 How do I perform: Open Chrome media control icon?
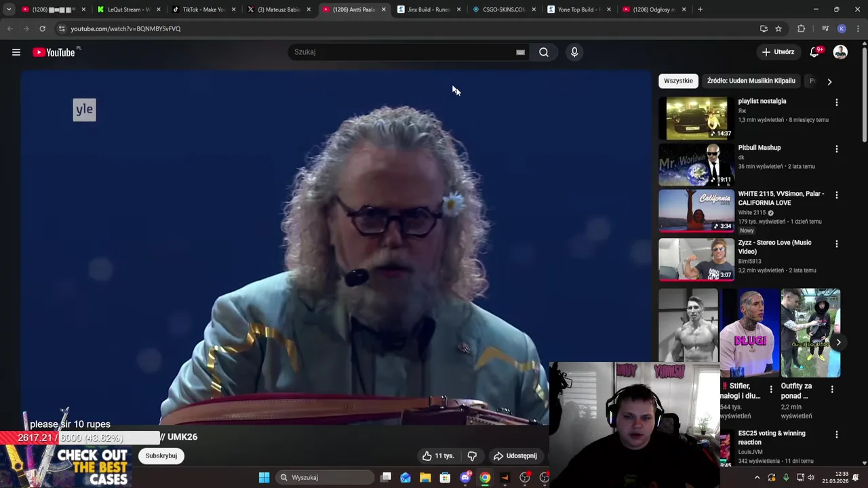(x=825, y=28)
